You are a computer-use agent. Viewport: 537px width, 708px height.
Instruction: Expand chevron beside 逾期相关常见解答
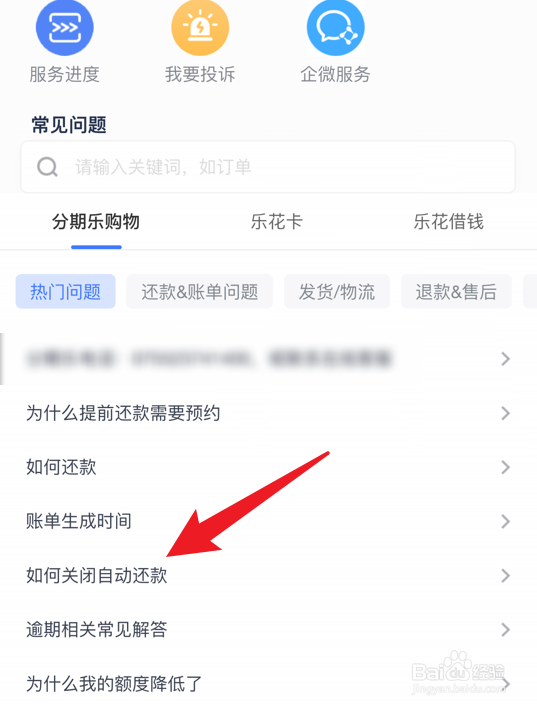click(506, 630)
